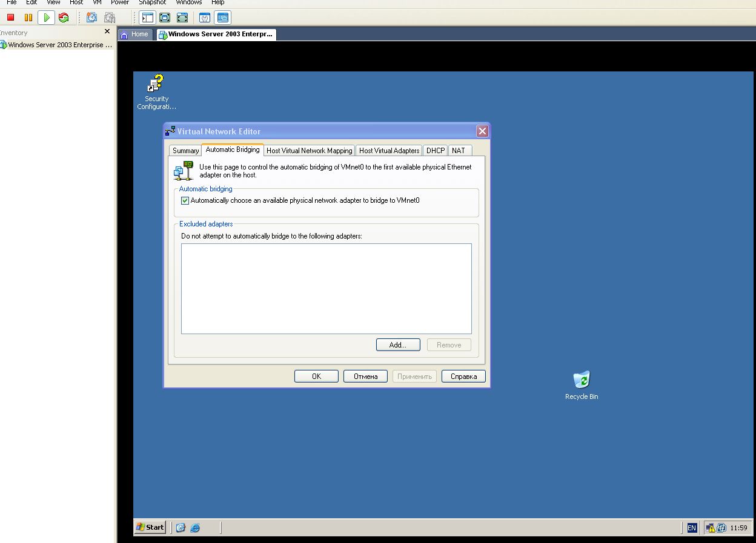Switch to the Home tab
756x543 pixels.
135,35
